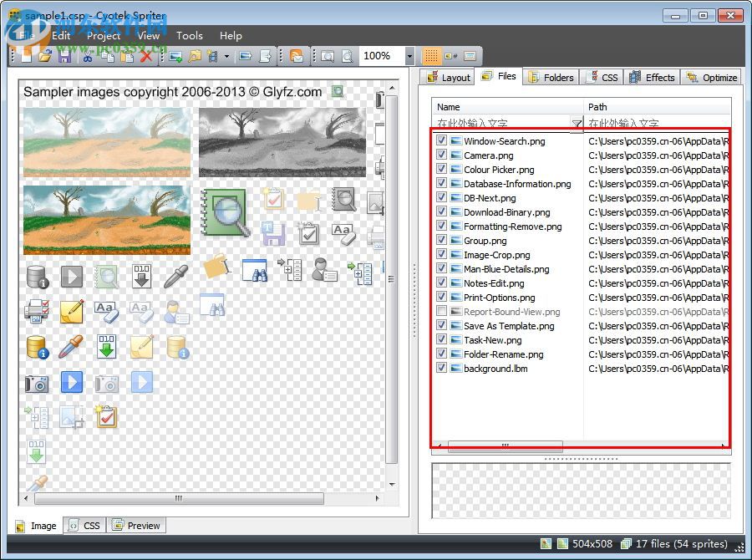752x560 pixels.
Task: Open the zoom percentage dropdown
Action: (x=409, y=56)
